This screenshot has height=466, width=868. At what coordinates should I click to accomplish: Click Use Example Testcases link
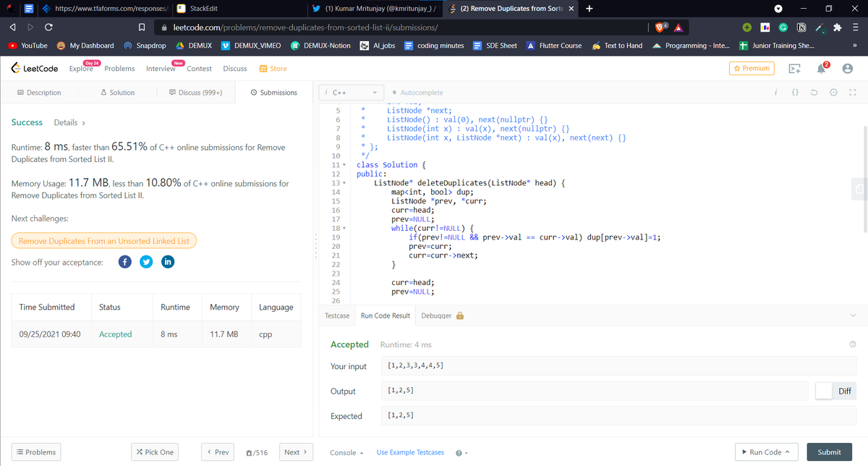[x=410, y=452]
